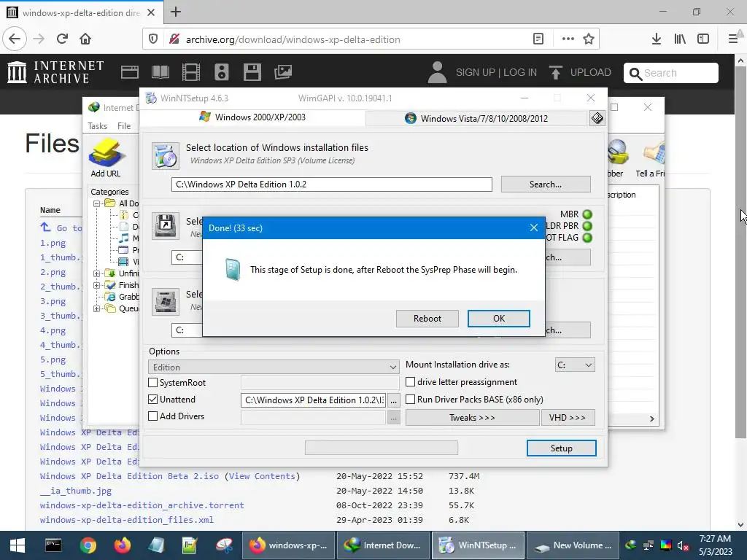
Task: Click Firefox reload page button
Action: click(62, 39)
